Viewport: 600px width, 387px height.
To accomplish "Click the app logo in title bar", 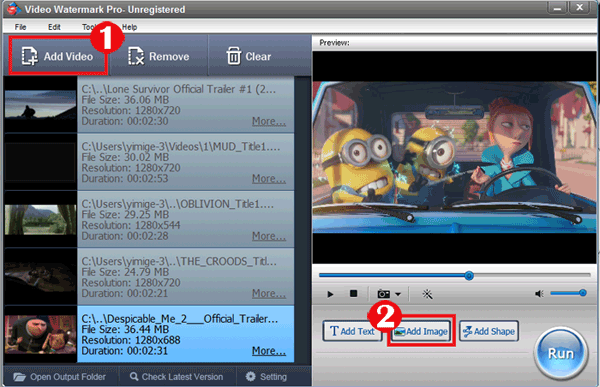I will pyautogui.click(x=14, y=9).
